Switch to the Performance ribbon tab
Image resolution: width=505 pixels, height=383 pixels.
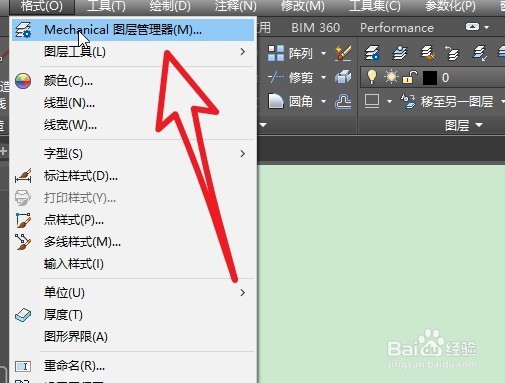coord(397,28)
